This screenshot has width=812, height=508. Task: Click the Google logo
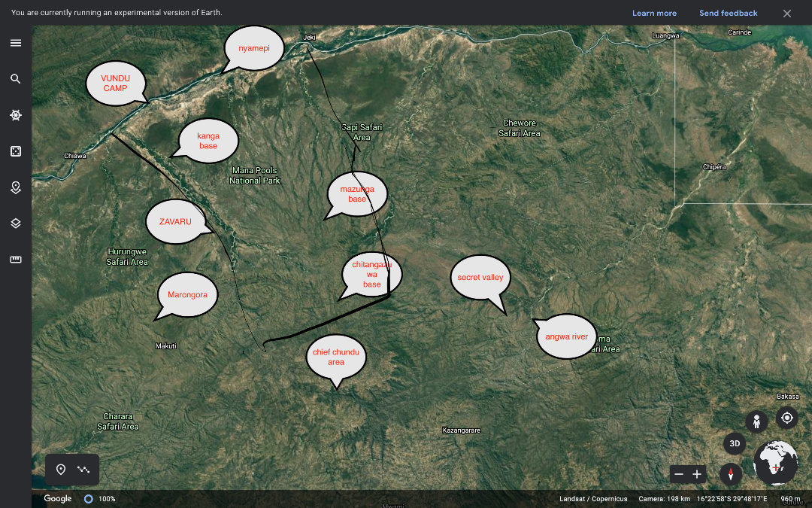click(x=57, y=499)
